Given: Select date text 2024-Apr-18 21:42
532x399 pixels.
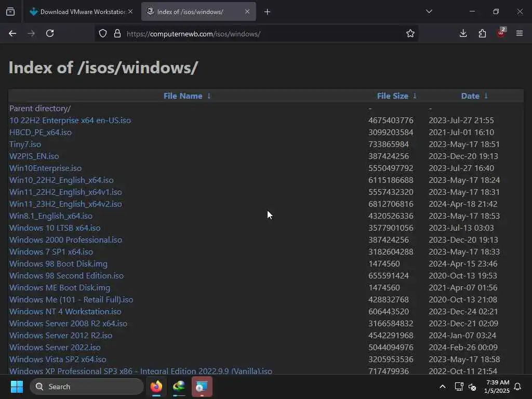Looking at the screenshot, I should pyautogui.click(x=463, y=204).
